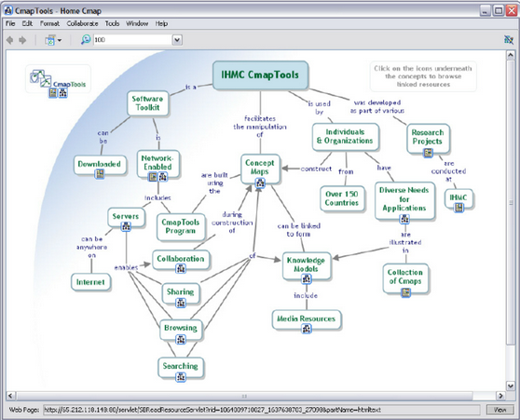The height and width of the screenshot is (420, 520).
Task: Click the cmap icon under Knowledge Models
Action: (x=307, y=279)
